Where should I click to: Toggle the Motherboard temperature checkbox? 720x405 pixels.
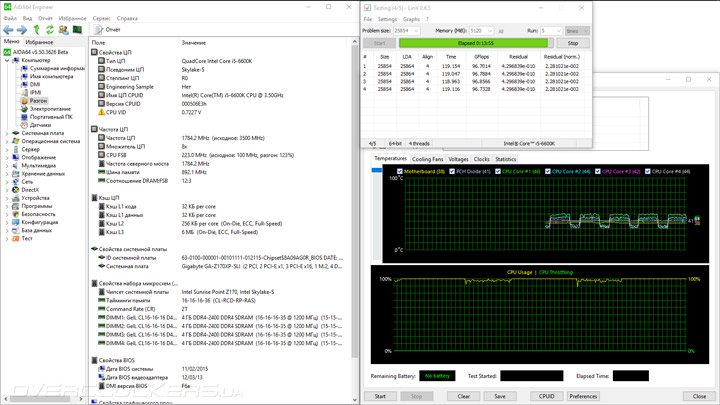[x=399, y=171]
